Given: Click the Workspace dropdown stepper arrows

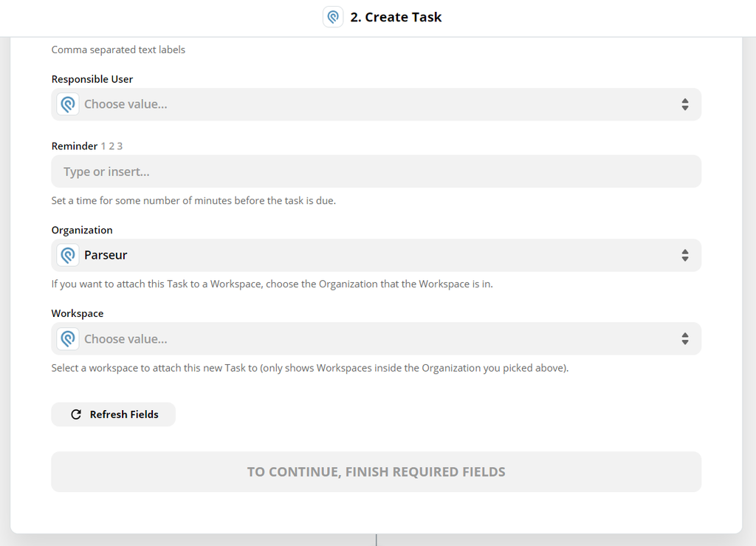Looking at the screenshot, I should (685, 338).
